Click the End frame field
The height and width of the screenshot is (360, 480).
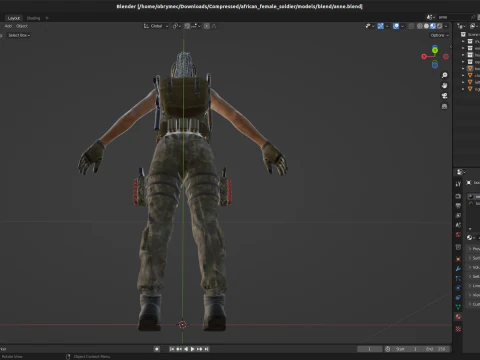click(436, 349)
